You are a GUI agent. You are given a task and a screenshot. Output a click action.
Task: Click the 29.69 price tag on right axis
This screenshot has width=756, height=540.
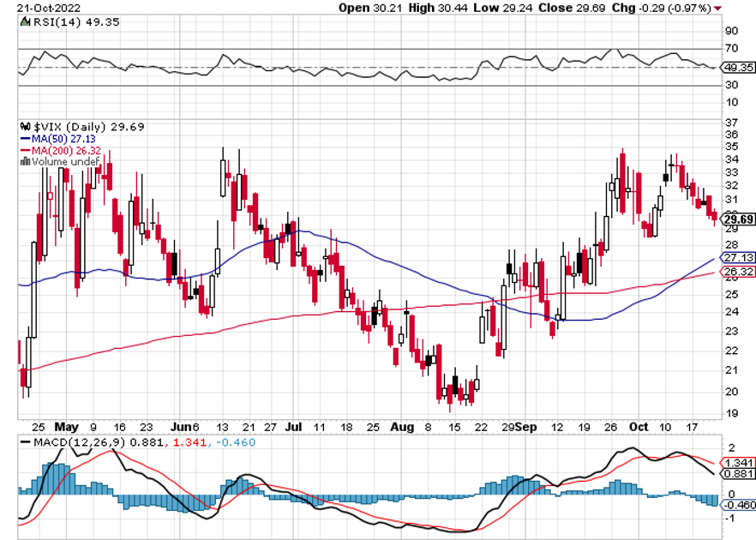coord(737,218)
